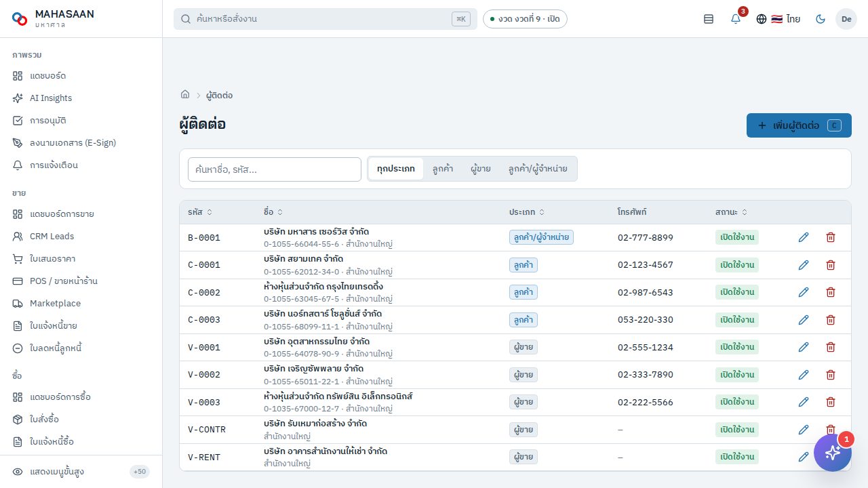
Task: Open the AI assistant sparkle floating button
Action: [x=833, y=453]
